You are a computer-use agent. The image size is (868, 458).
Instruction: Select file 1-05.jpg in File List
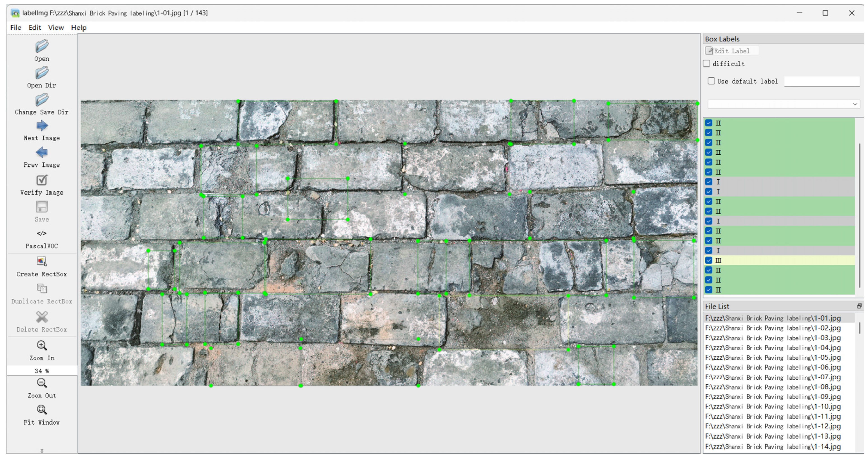tap(779, 357)
